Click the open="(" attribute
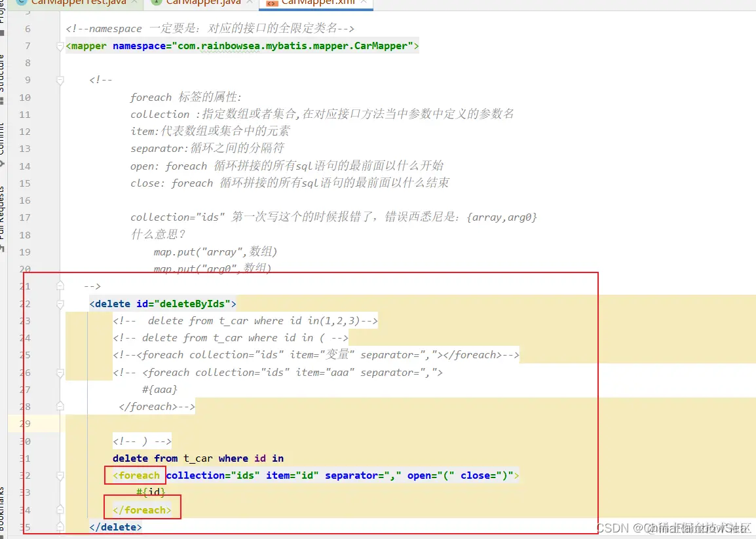Image resolution: width=756 pixels, height=539 pixels. tap(430, 475)
